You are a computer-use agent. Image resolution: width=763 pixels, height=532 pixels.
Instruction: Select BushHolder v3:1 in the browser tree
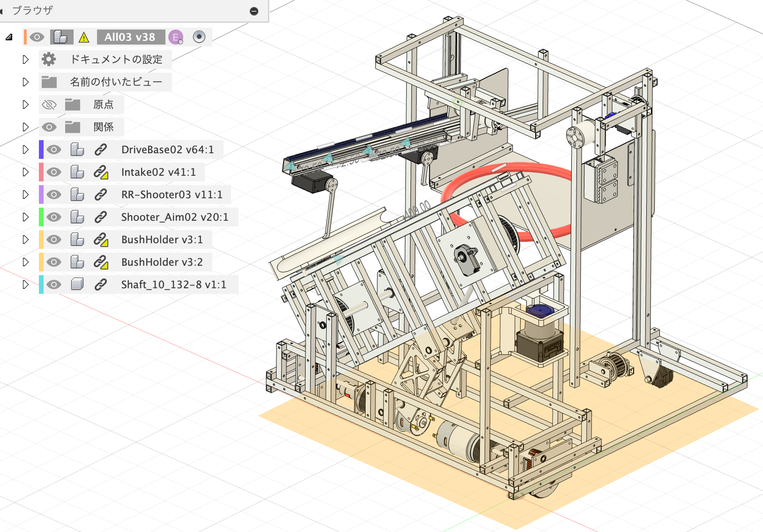point(162,240)
